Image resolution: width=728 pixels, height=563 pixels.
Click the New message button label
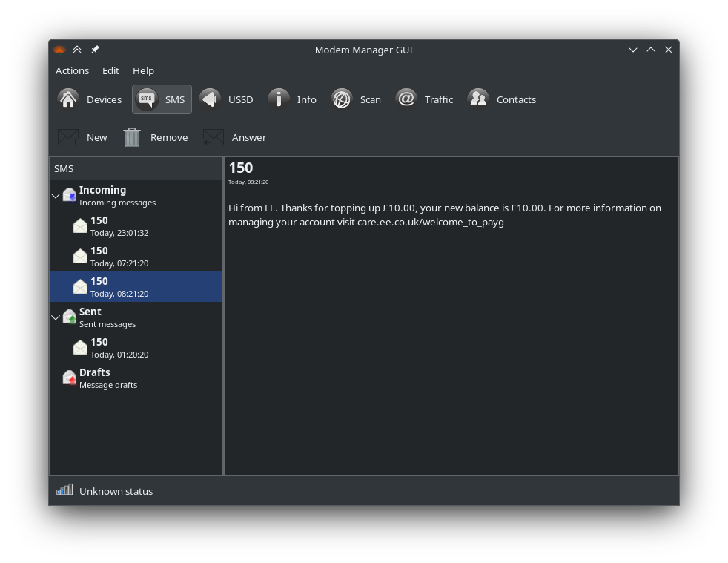[x=96, y=137]
